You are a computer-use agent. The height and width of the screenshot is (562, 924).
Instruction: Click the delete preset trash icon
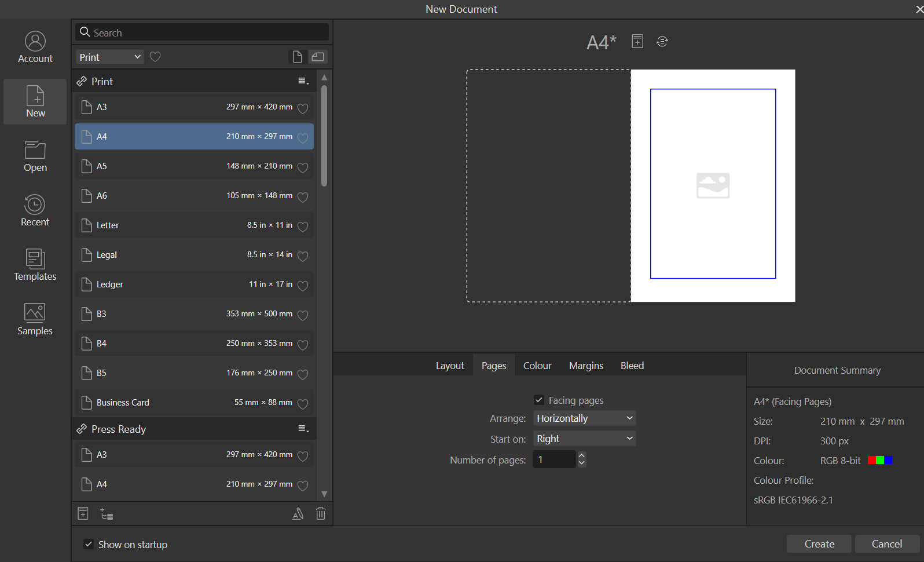pyautogui.click(x=321, y=513)
